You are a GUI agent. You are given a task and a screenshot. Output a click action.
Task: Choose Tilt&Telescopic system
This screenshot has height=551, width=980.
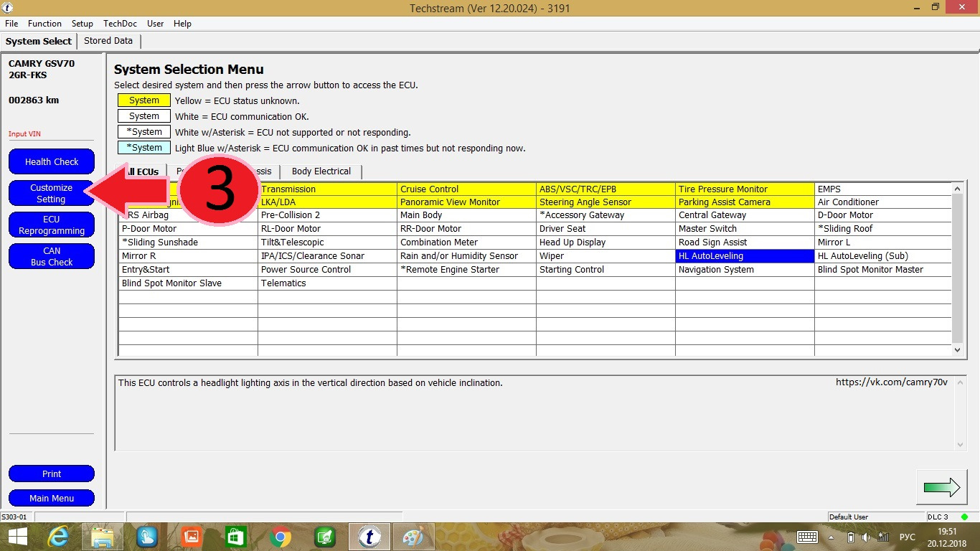327,242
